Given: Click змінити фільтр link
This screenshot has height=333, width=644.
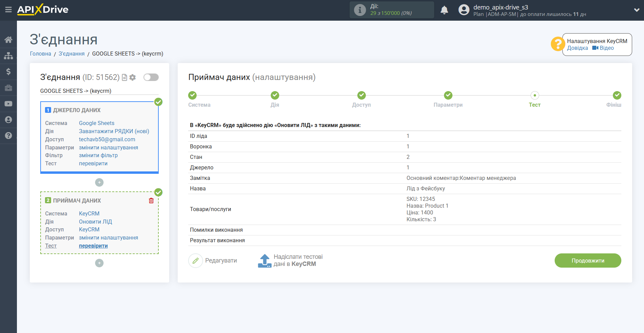Looking at the screenshot, I should click(x=98, y=155).
